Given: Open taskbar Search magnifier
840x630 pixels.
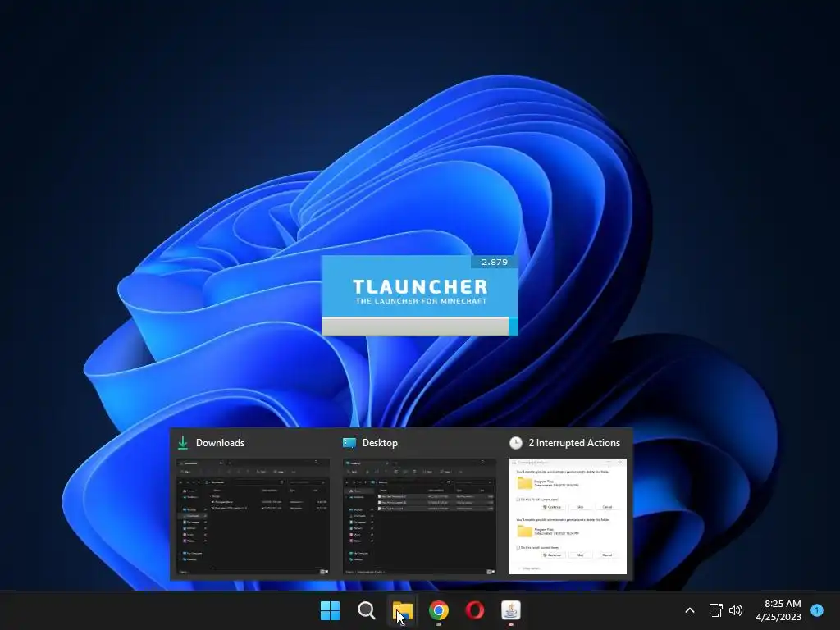Looking at the screenshot, I should point(367,610).
